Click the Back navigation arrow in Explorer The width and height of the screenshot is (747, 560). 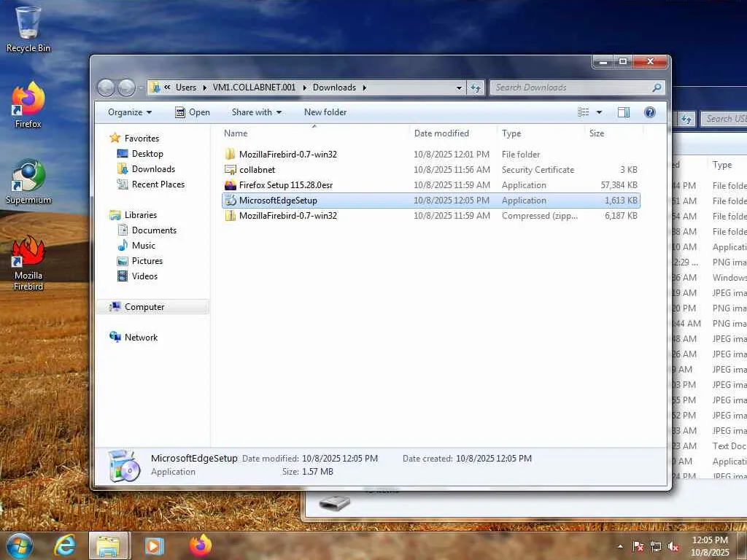pos(106,87)
